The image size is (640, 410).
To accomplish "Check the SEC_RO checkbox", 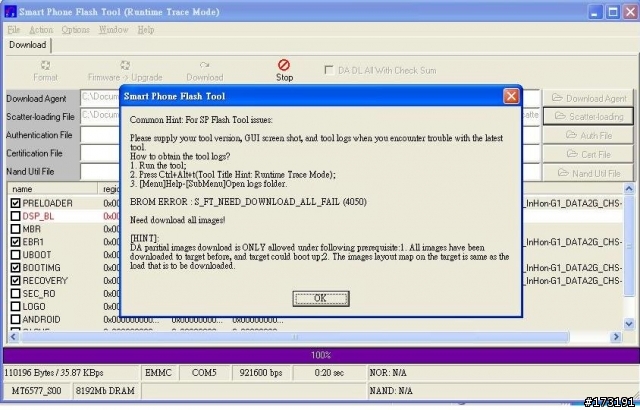I will tap(16, 293).
